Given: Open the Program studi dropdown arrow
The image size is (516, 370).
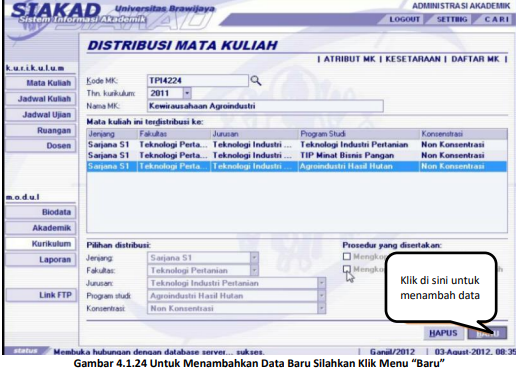Looking at the screenshot, I should pos(321,296).
